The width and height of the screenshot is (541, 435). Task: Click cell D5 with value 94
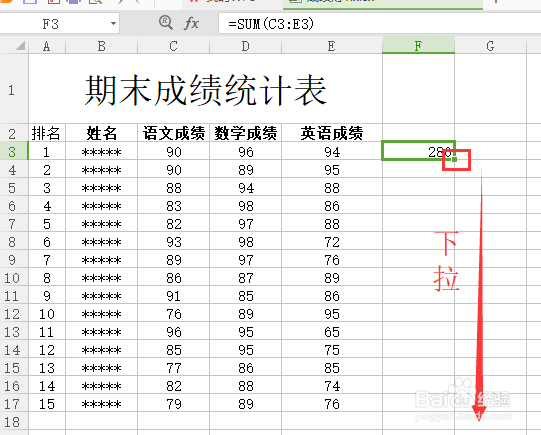(245, 188)
